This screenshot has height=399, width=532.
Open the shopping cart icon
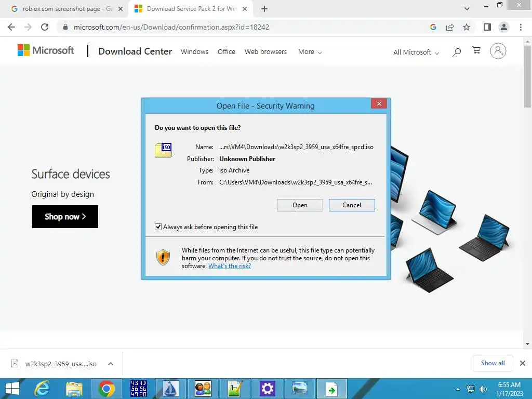pos(476,50)
